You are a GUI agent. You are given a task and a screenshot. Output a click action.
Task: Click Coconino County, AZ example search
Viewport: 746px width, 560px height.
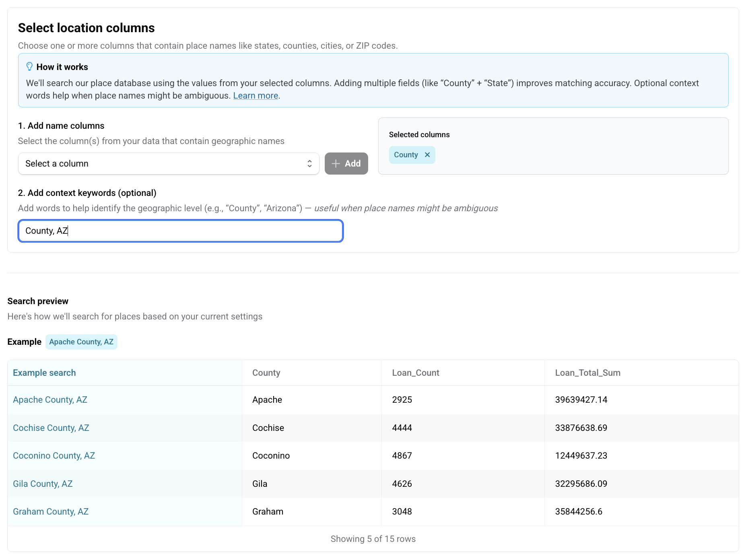(54, 456)
